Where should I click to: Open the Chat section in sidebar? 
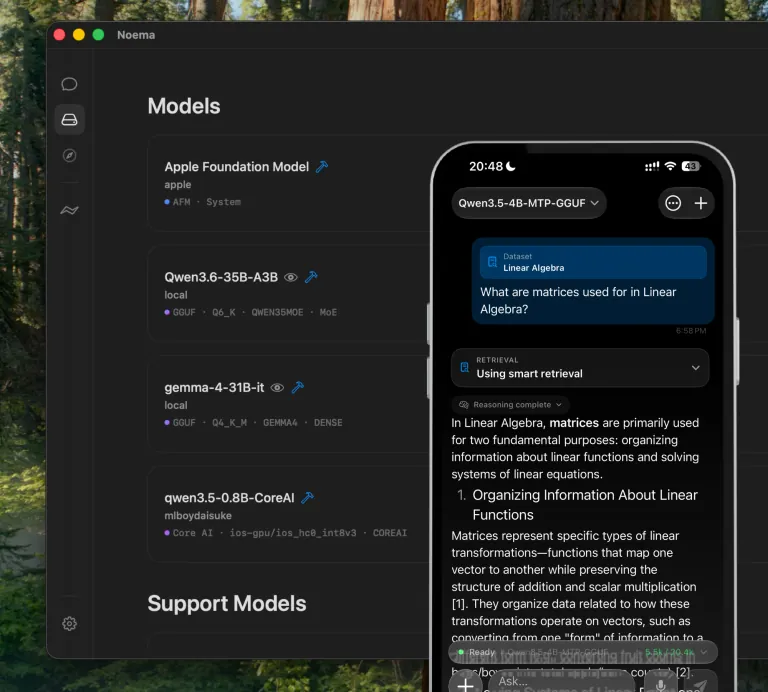(69, 84)
